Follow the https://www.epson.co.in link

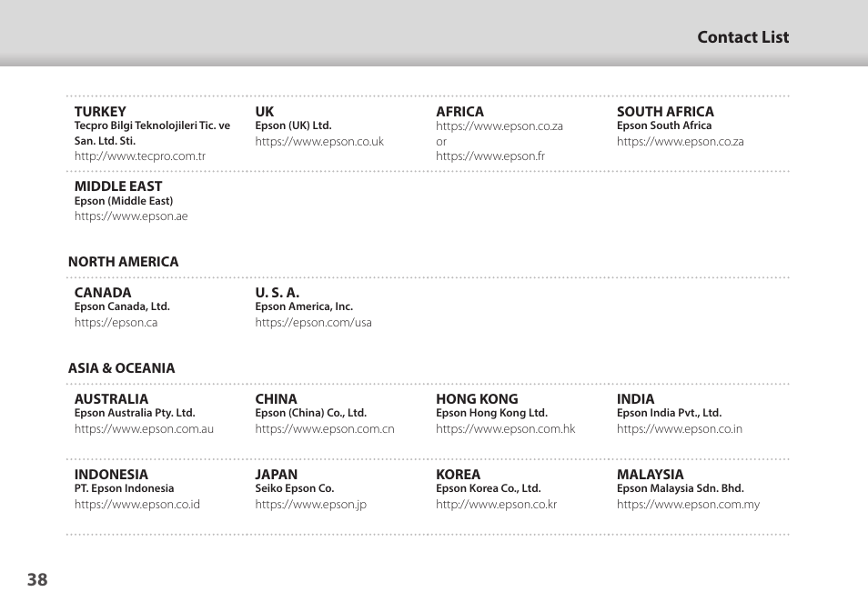coord(680,429)
